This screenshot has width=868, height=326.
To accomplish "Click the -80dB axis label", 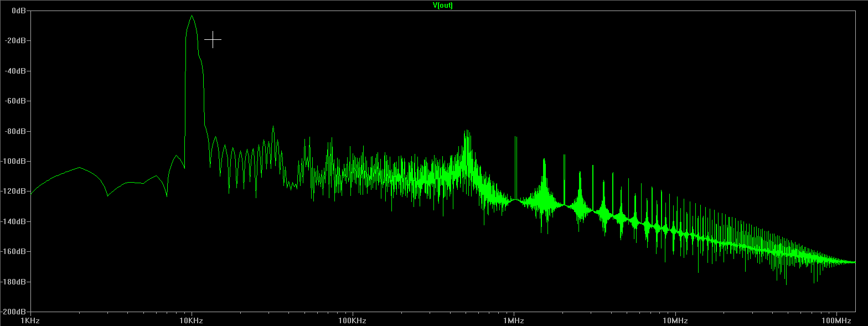I will (x=16, y=131).
